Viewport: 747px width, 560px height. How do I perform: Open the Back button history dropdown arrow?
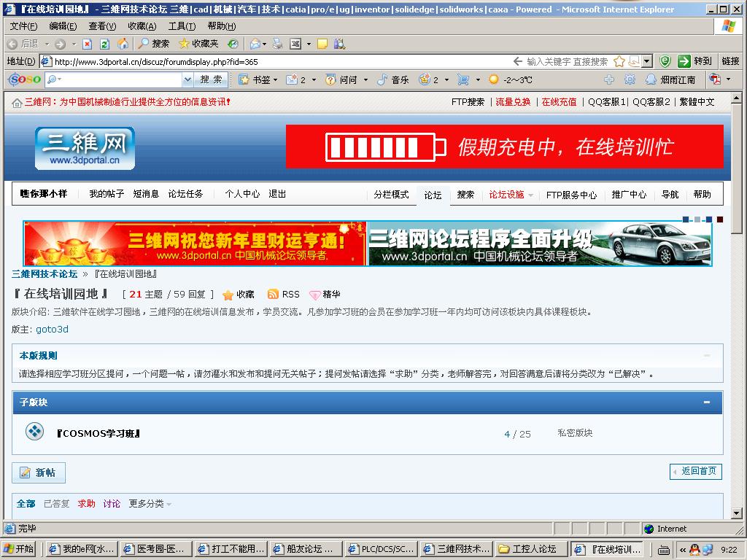(47, 44)
